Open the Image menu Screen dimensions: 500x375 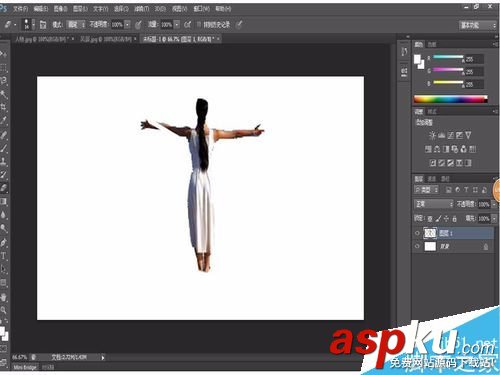pos(60,9)
